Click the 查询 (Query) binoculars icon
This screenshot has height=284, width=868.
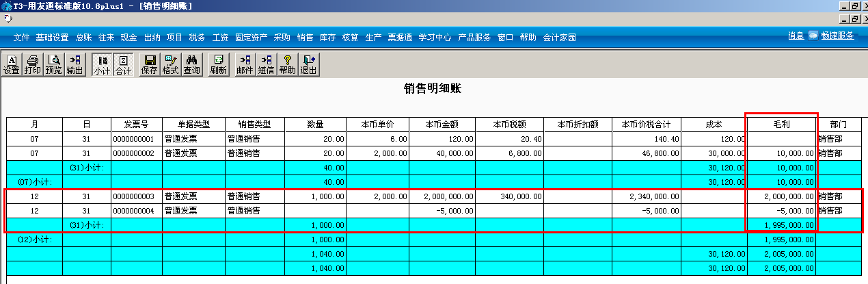coord(192,64)
